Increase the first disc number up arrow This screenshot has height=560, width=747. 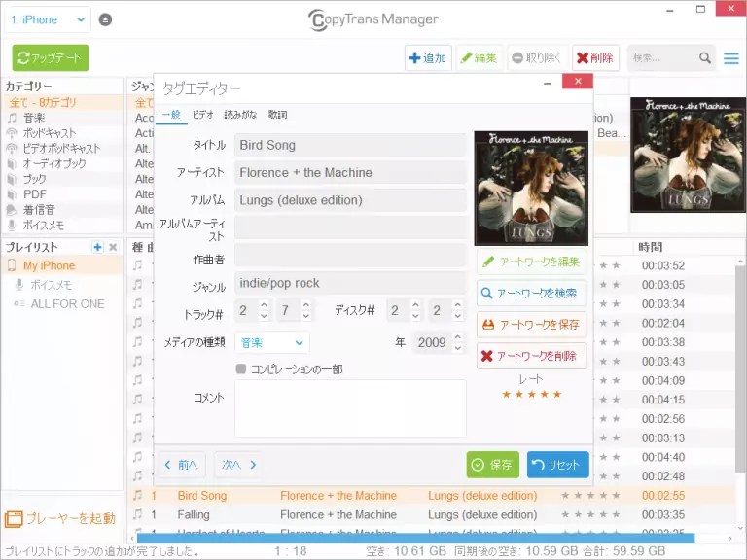point(415,304)
